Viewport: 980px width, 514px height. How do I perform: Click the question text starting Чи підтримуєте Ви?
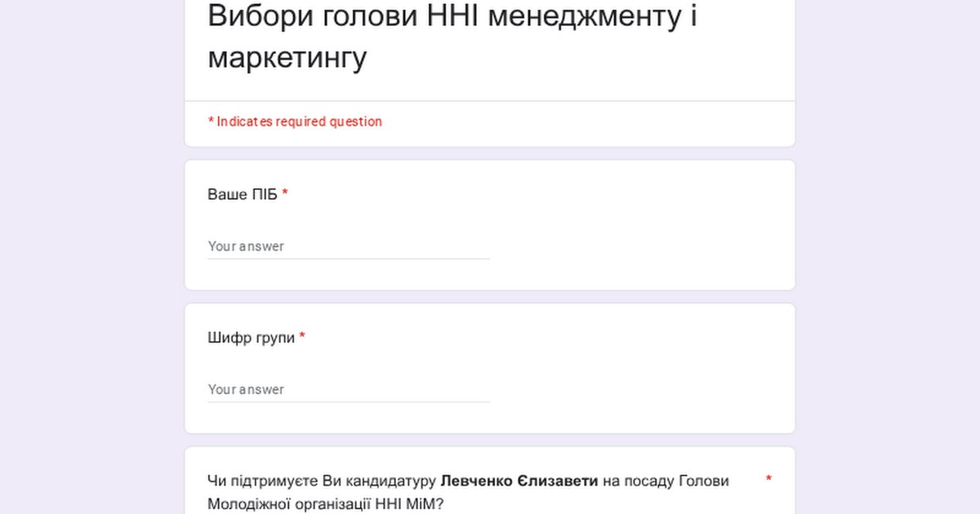(323, 481)
